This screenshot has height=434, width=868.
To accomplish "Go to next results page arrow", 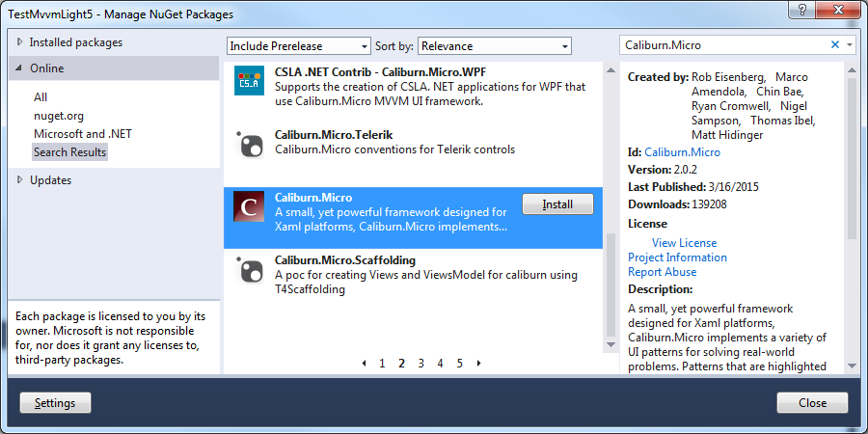I will click(478, 364).
